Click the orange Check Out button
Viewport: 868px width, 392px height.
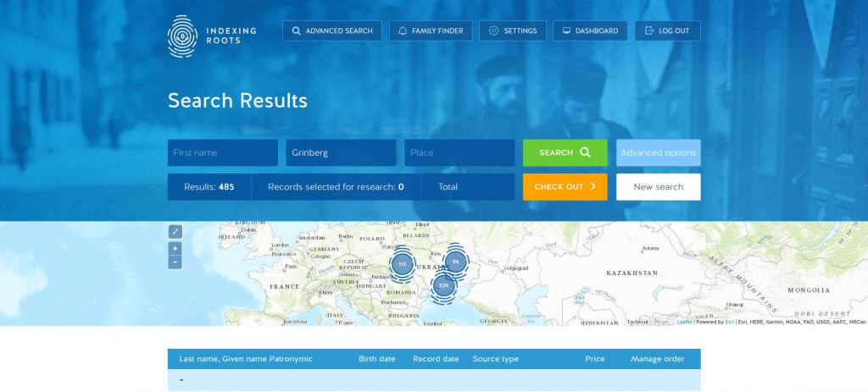coord(565,187)
